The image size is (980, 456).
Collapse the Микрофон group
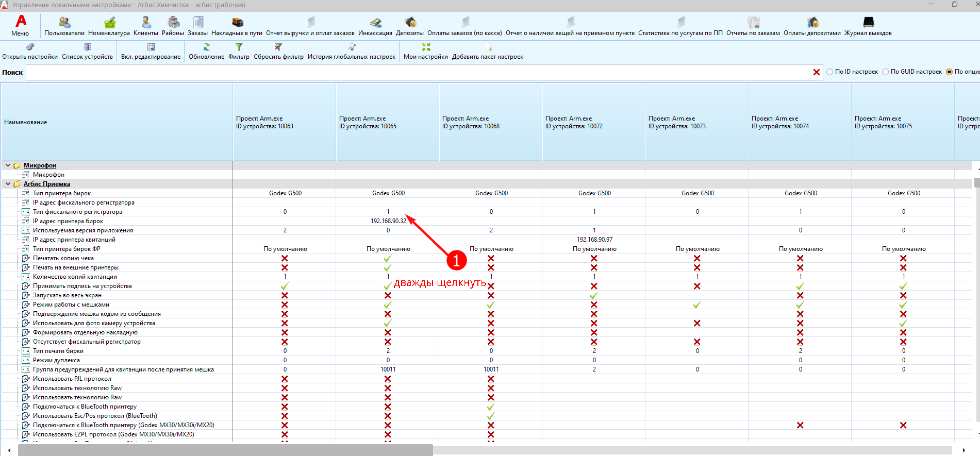coord(8,165)
